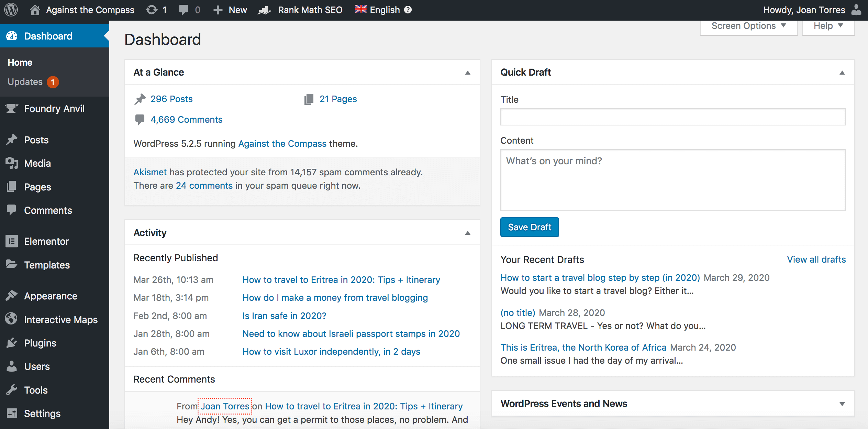Open the Howdy, Joan Torres account menu

click(812, 10)
